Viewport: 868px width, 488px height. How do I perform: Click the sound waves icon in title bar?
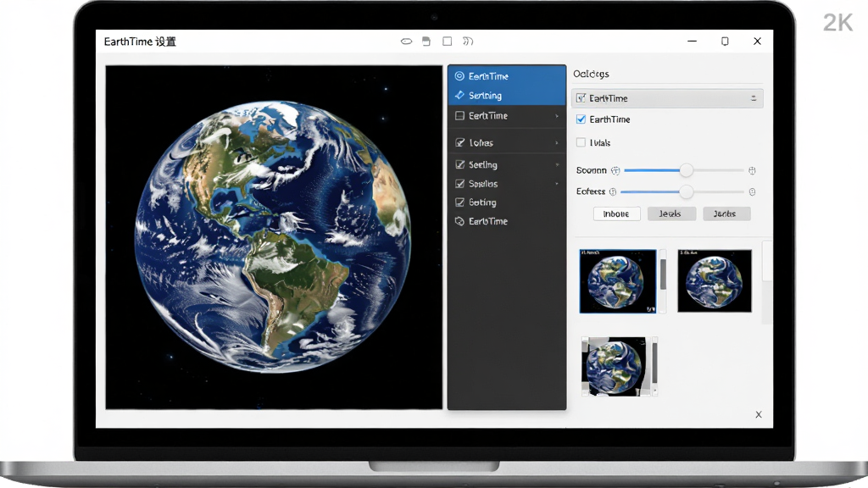coord(468,42)
